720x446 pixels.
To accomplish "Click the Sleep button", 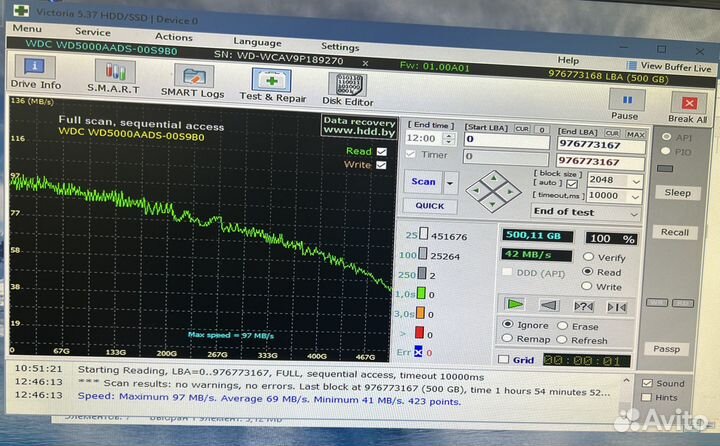I will tap(677, 193).
